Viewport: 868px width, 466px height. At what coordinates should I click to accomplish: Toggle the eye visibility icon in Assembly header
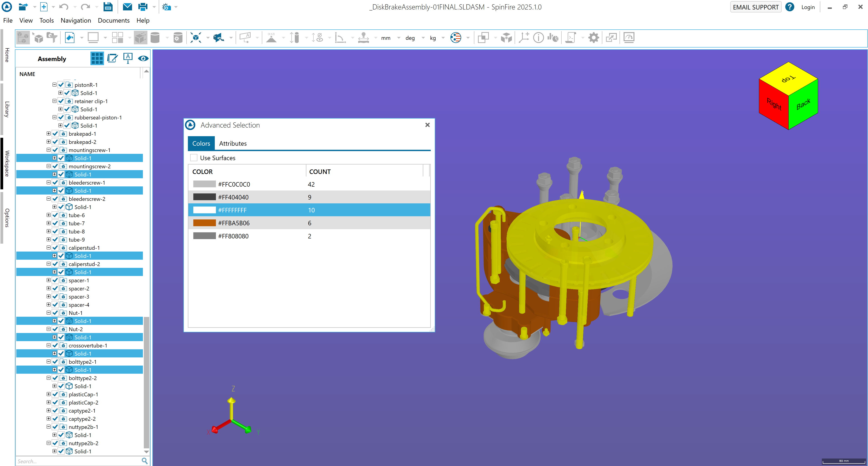[x=143, y=59]
